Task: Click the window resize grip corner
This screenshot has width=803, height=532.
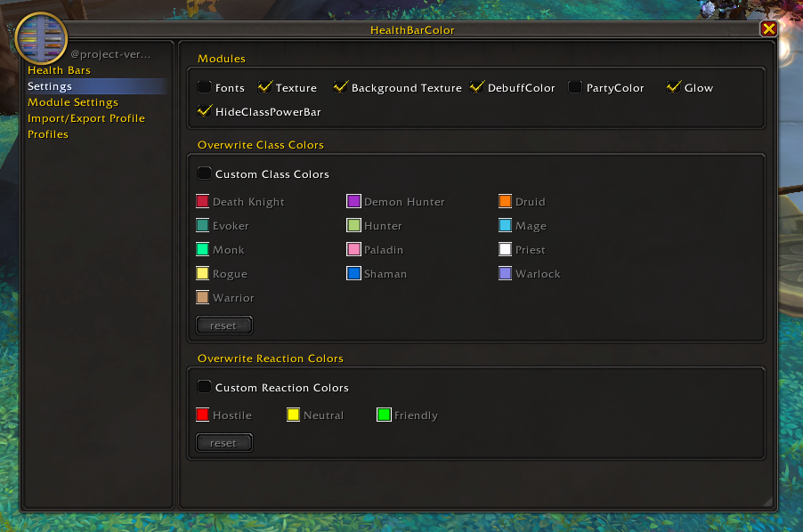Action: [x=768, y=502]
